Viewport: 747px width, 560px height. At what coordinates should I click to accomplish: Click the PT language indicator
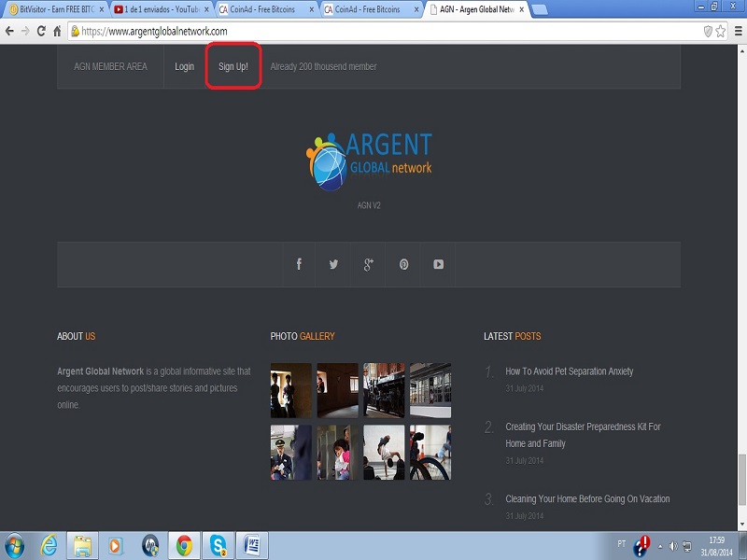click(621, 543)
